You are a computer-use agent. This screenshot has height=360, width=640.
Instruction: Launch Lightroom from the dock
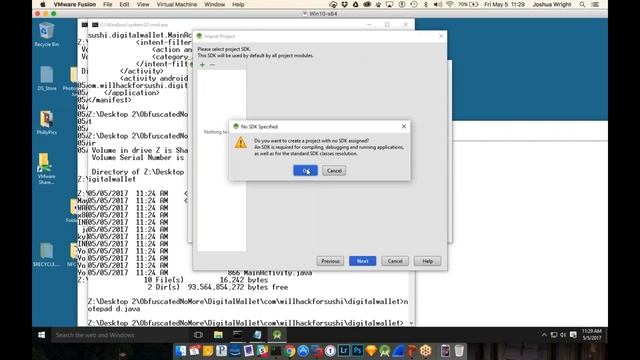tap(344, 351)
